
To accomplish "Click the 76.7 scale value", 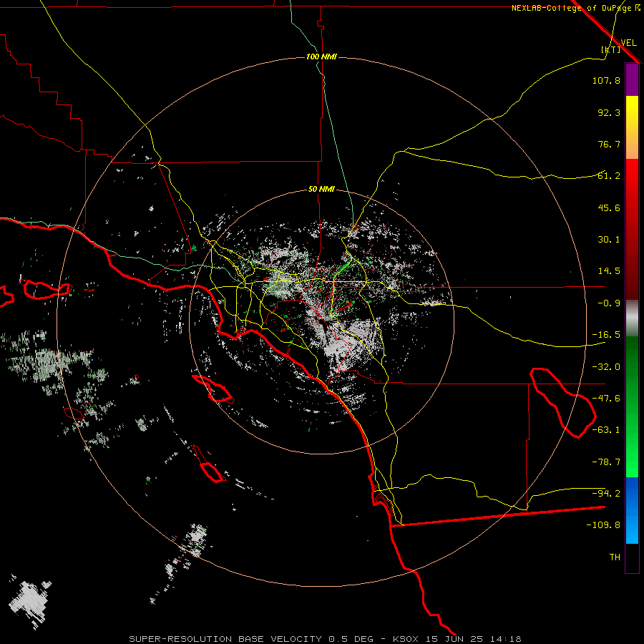I will [x=609, y=144].
